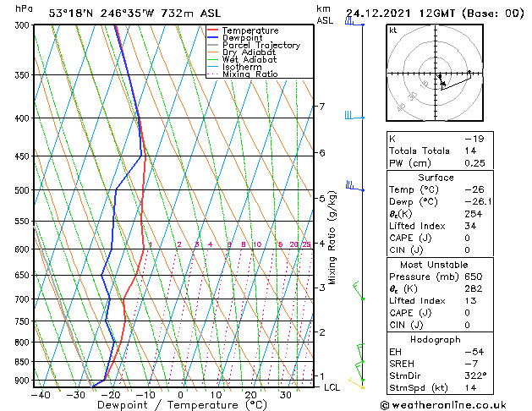Viewport: 532px width, 411px height.
Task: Click the 'LCL' marker label
Action: (332, 387)
